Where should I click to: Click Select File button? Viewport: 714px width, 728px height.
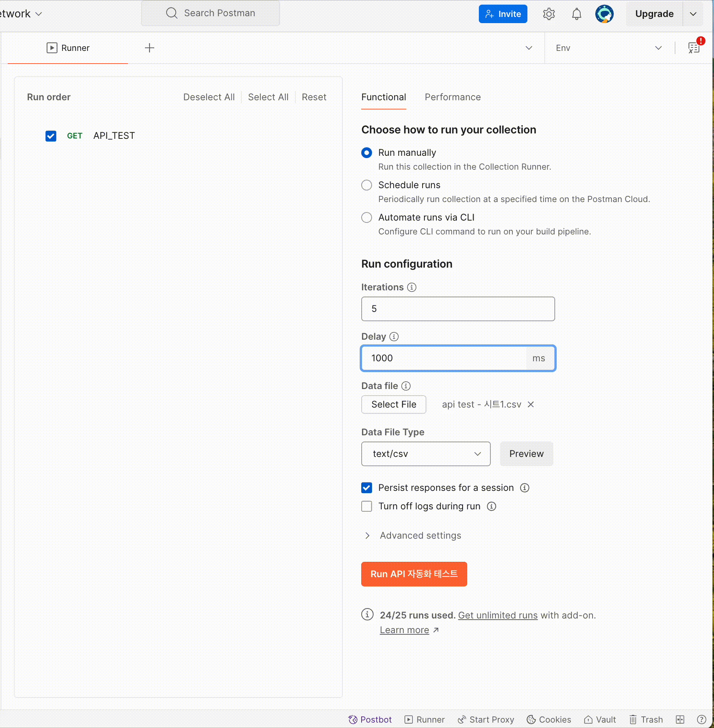click(394, 404)
